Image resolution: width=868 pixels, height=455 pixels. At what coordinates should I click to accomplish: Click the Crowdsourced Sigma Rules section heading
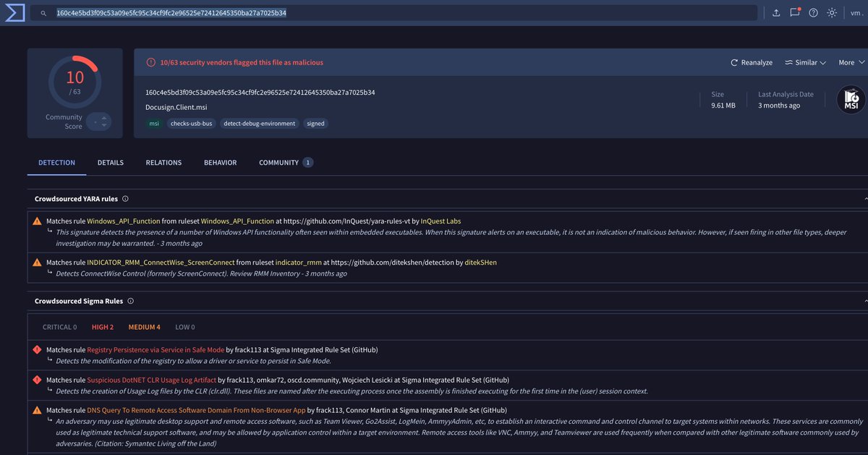point(79,301)
